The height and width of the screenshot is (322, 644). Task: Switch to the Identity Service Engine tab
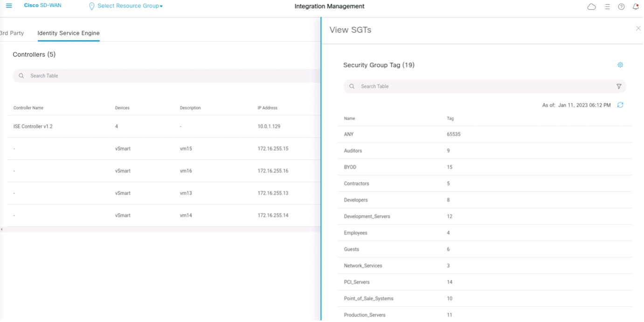click(x=68, y=33)
